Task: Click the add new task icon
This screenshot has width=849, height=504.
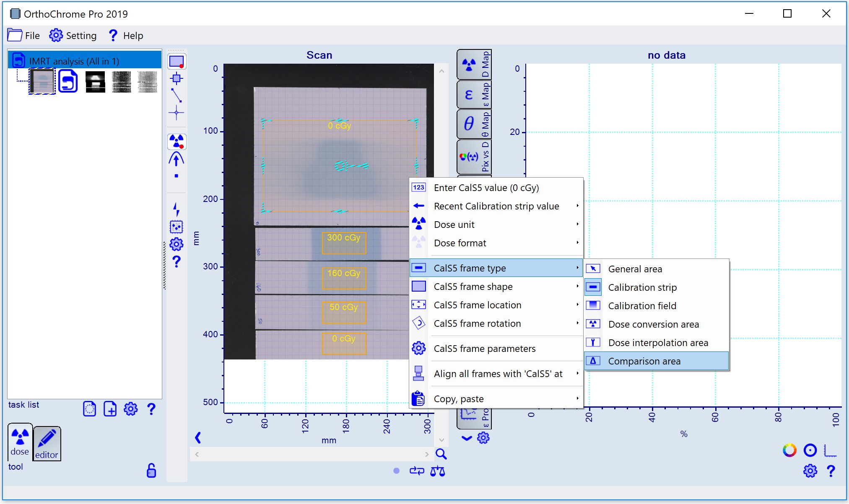Action: click(110, 409)
